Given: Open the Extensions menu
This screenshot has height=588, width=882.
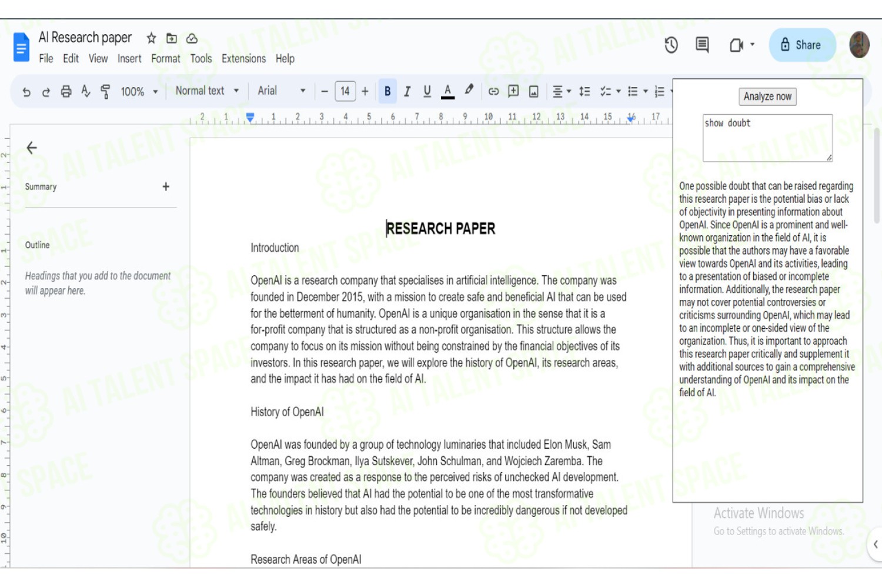Looking at the screenshot, I should tap(243, 59).
